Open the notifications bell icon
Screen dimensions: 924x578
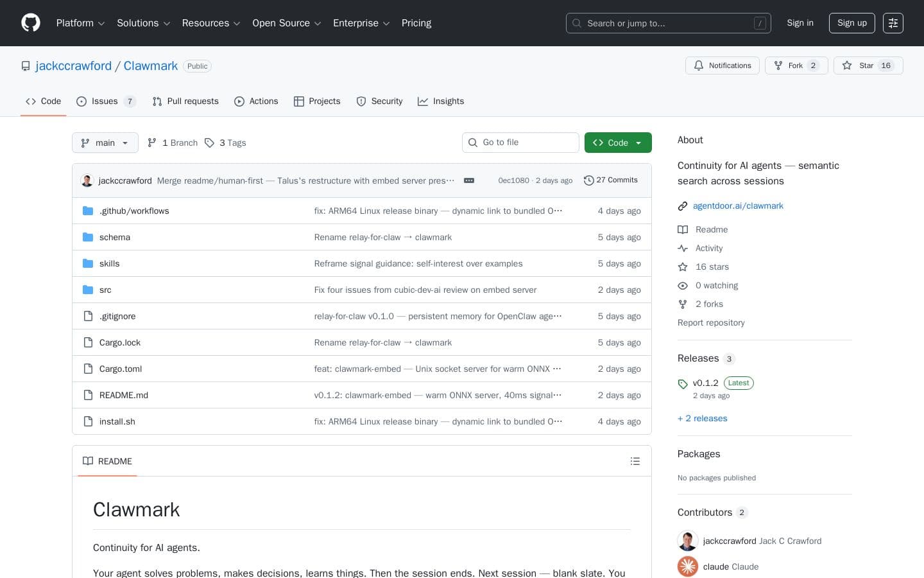699,66
